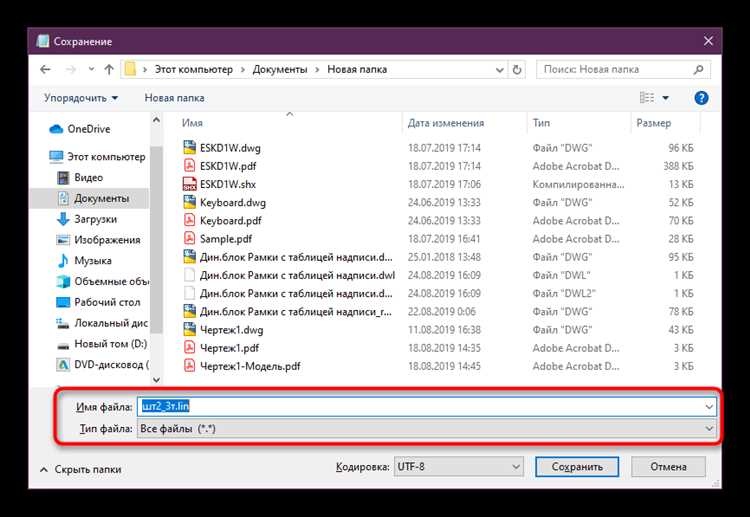Click the 388 КБ size cell
The width and height of the screenshot is (750, 517).
click(678, 166)
